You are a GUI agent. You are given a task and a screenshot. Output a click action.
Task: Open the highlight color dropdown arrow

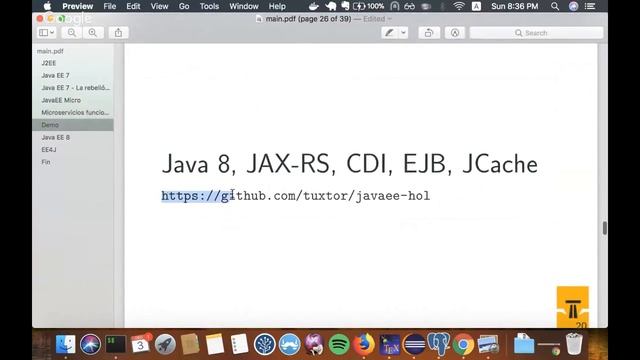(x=403, y=33)
